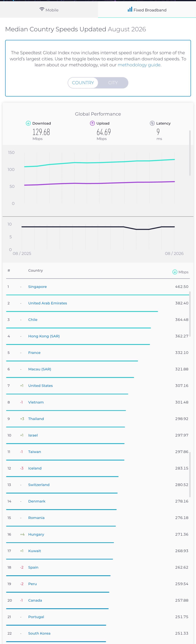Open the France country link

tap(34, 353)
